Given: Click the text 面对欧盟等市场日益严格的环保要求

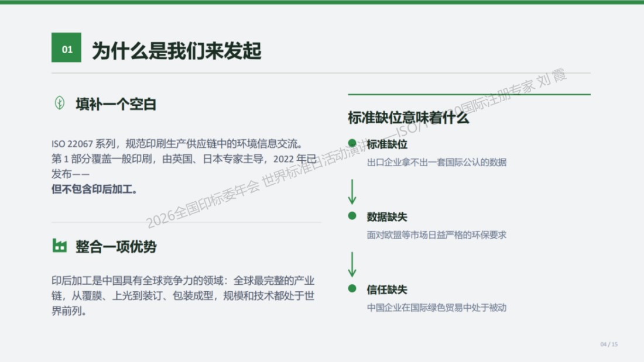Looking at the screenshot, I should [x=437, y=235].
